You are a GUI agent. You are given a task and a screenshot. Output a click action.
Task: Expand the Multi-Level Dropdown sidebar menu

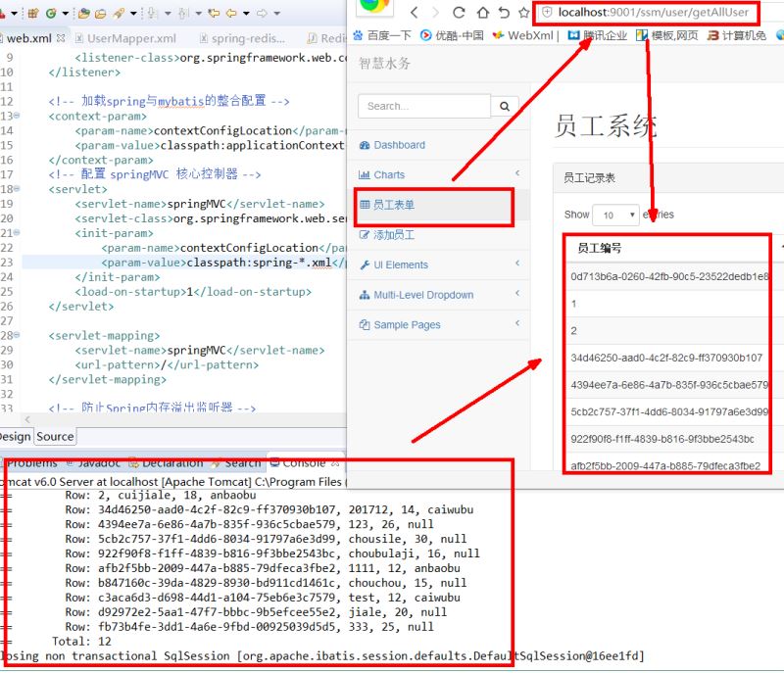[517, 293]
